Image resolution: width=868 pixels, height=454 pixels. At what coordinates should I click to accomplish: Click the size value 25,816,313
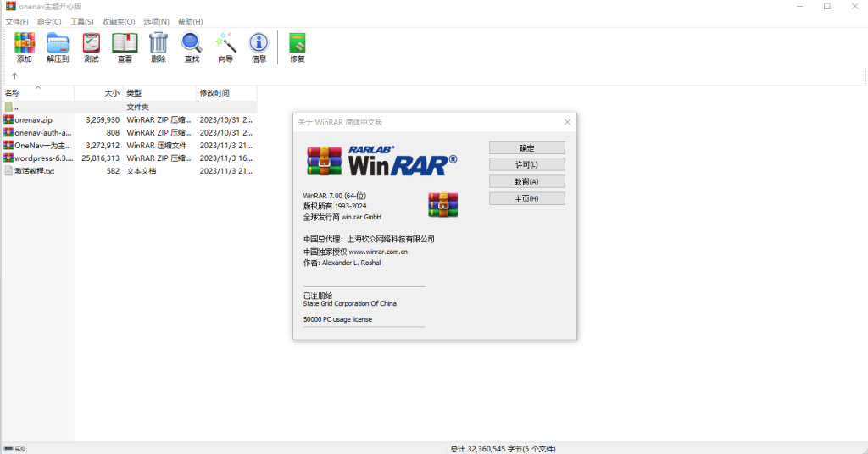pos(100,158)
